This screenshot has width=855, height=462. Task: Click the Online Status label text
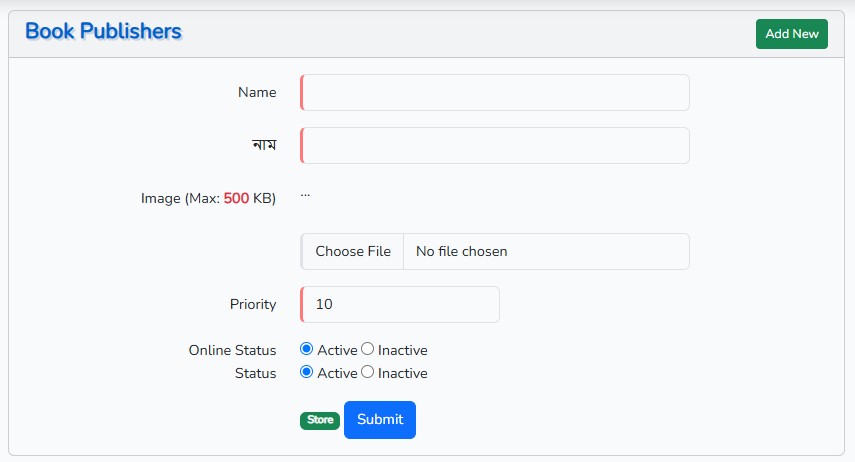click(232, 350)
